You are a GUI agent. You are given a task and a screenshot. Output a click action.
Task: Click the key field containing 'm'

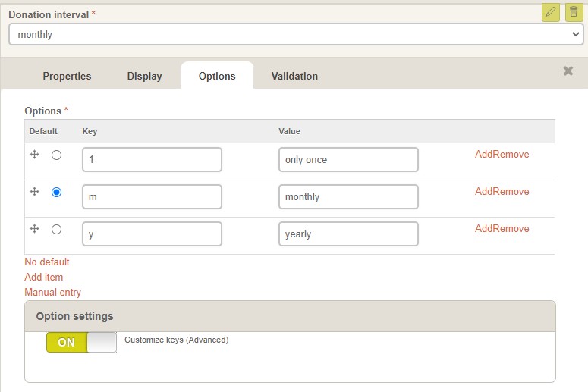click(152, 196)
